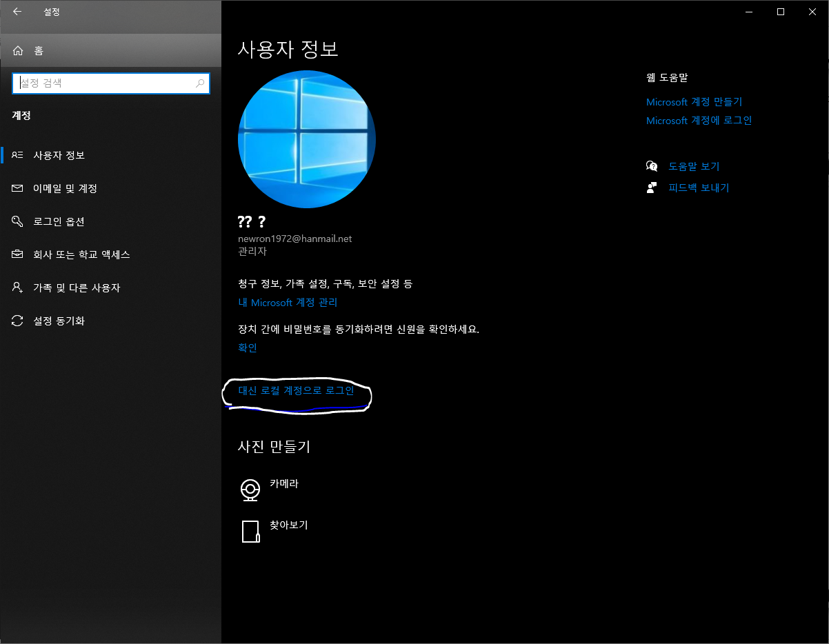This screenshot has width=829, height=644.
Task: Select the 이메일 및 계정 envelope icon
Action: 18,188
